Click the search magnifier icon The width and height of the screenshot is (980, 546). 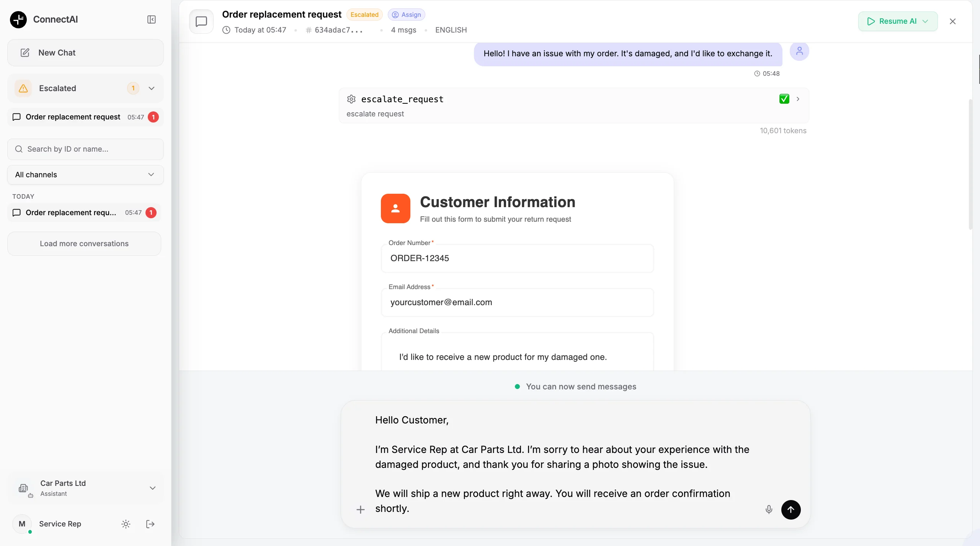(x=19, y=149)
